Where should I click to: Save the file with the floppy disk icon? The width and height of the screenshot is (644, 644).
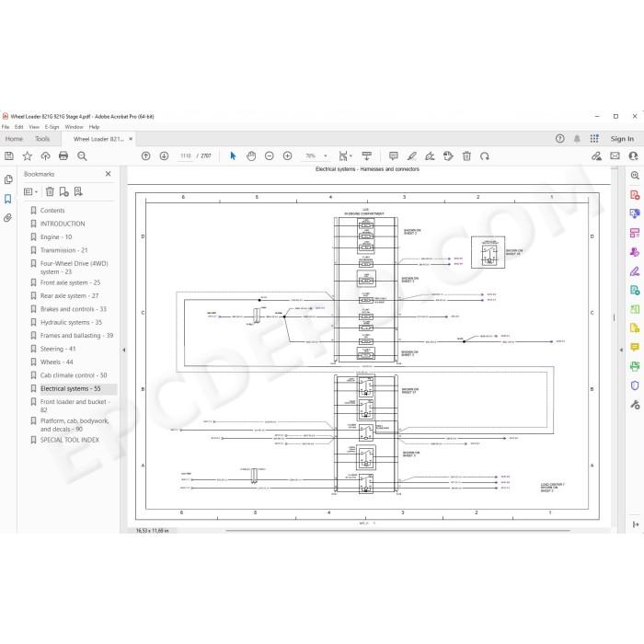pyautogui.click(x=9, y=156)
